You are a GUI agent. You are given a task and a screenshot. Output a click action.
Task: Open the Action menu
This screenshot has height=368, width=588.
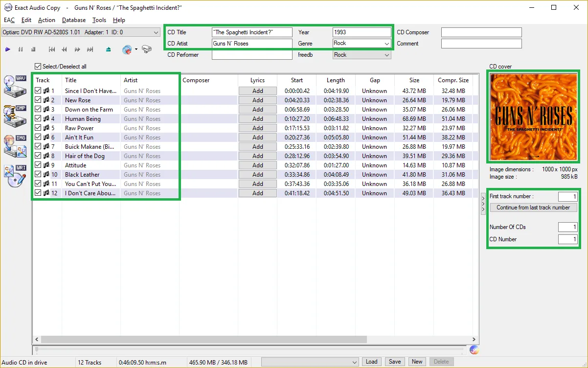click(x=46, y=20)
